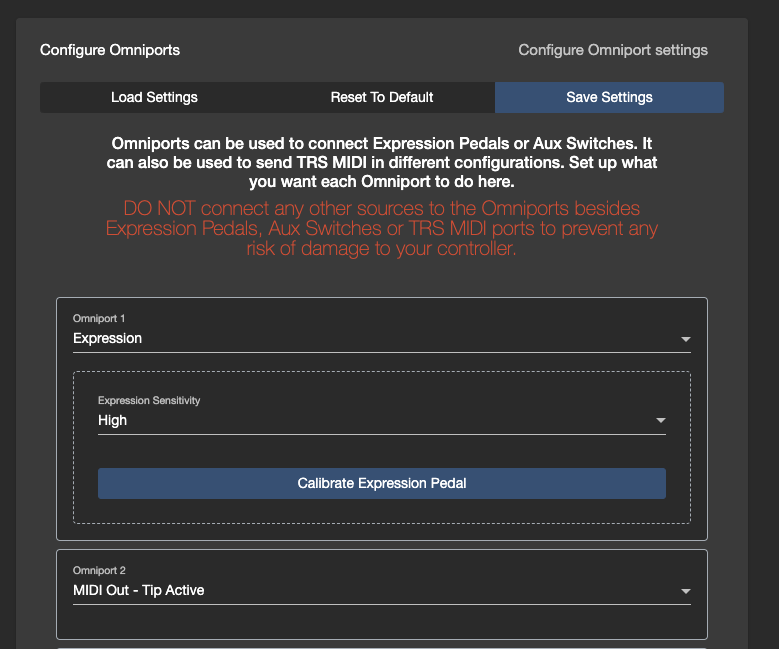Viewport: 779px width, 649px height.
Task: Click the Expression Sensitivity label
Action: click(149, 400)
